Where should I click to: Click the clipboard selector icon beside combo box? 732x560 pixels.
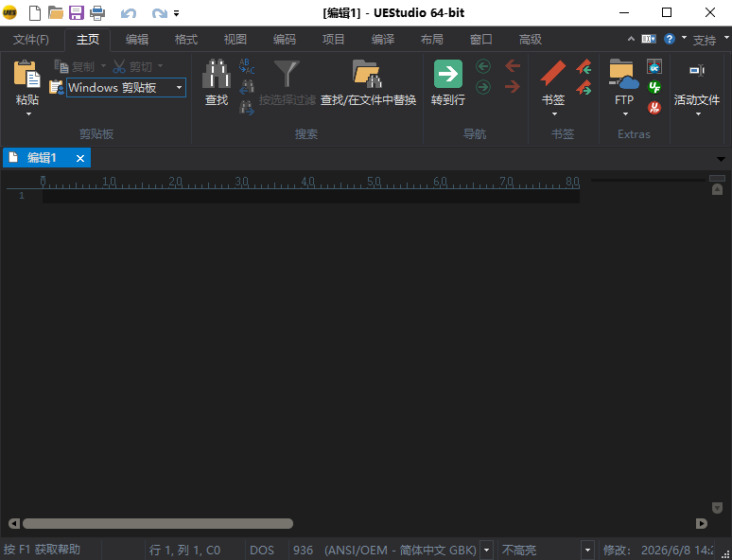click(57, 87)
